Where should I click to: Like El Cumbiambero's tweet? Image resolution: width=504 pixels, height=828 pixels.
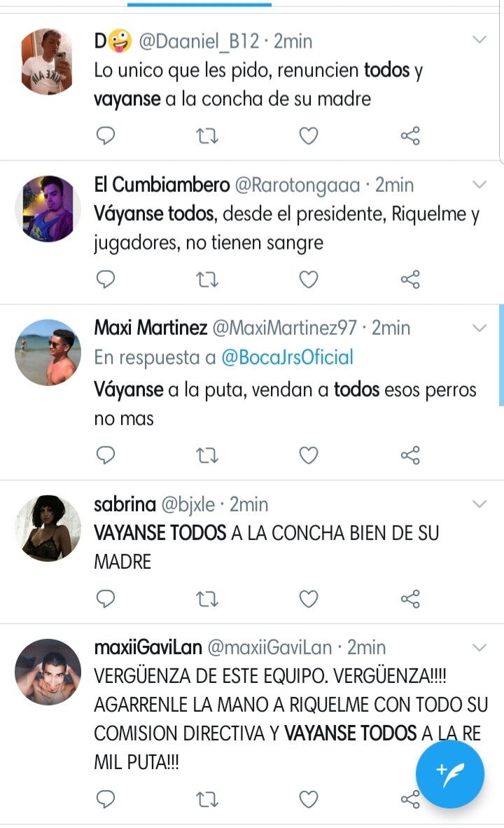pos(309,280)
